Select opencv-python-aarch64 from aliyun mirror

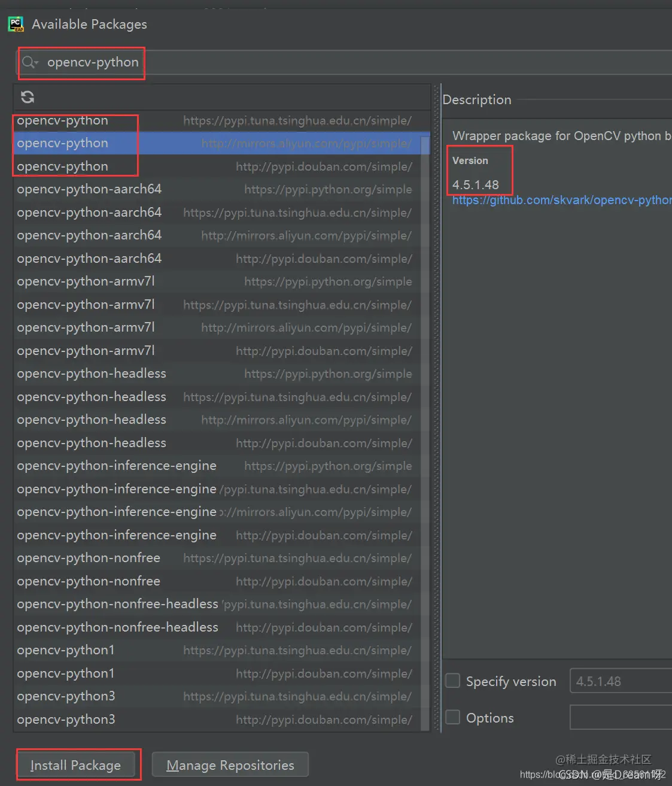[217, 235]
